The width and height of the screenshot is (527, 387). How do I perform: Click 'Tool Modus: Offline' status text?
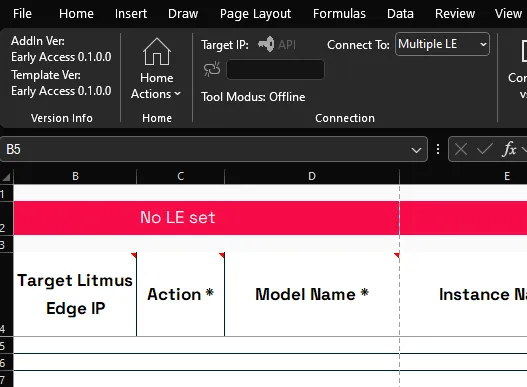pyautogui.click(x=253, y=97)
